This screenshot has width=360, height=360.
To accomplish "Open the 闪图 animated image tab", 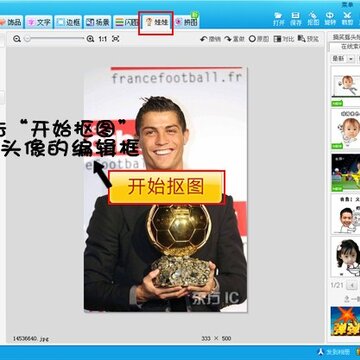I will [x=127, y=23].
